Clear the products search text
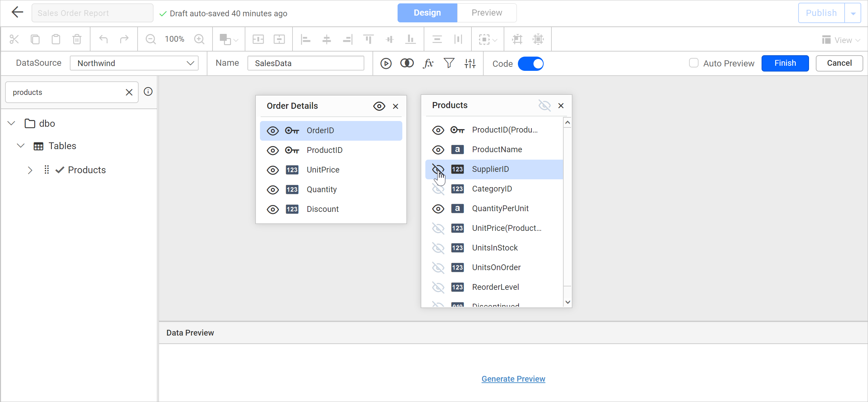 pos(129,92)
